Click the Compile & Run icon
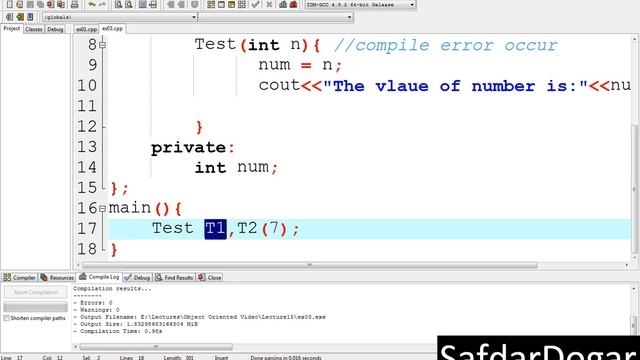640x360 pixels. coord(231,4)
